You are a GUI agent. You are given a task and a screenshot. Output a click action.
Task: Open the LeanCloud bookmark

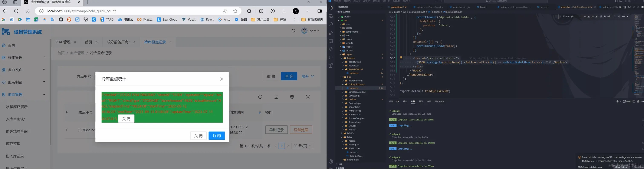[x=167, y=20]
